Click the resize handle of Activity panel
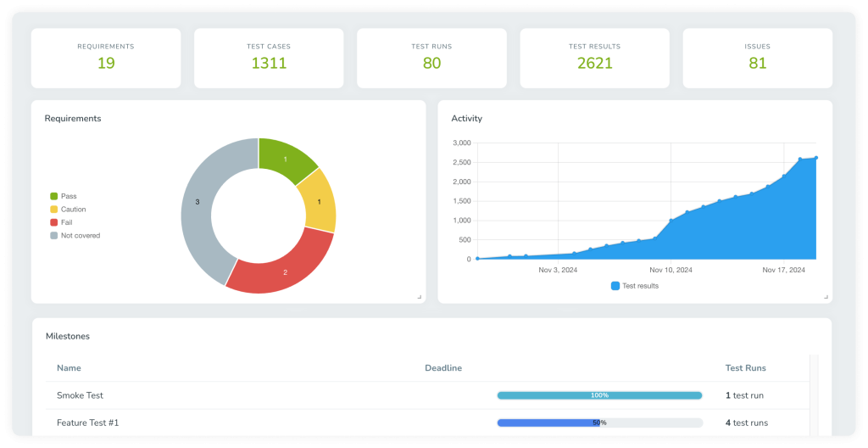868x448 pixels. click(826, 297)
